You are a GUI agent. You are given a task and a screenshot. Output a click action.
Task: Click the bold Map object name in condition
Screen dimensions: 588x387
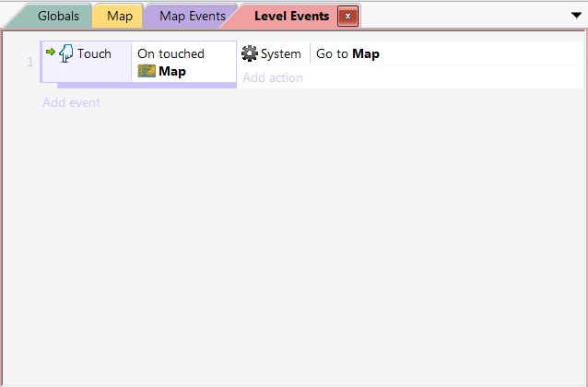tap(172, 71)
